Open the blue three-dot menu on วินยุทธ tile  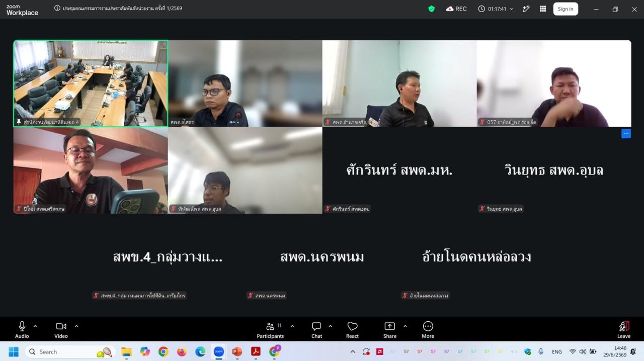[x=626, y=133]
